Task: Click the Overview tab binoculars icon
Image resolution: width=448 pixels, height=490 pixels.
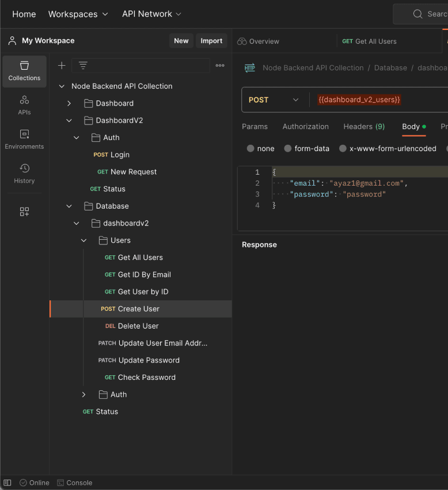Action: (x=242, y=42)
